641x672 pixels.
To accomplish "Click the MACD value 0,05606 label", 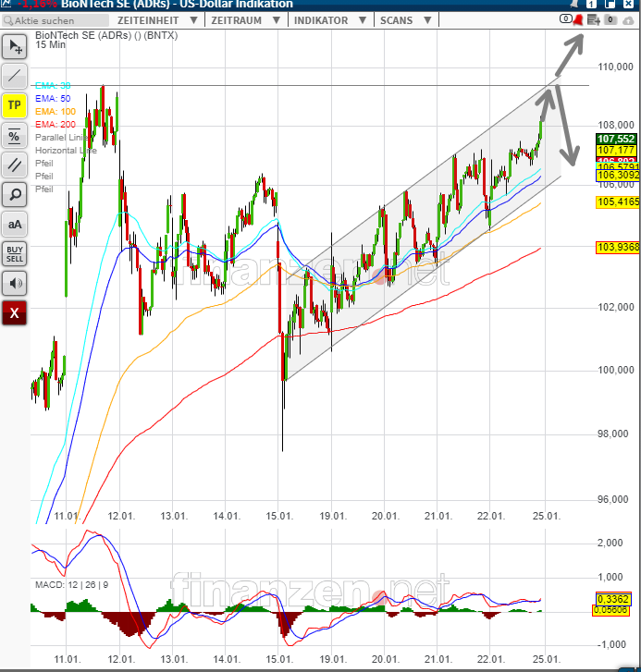I will click(x=610, y=610).
